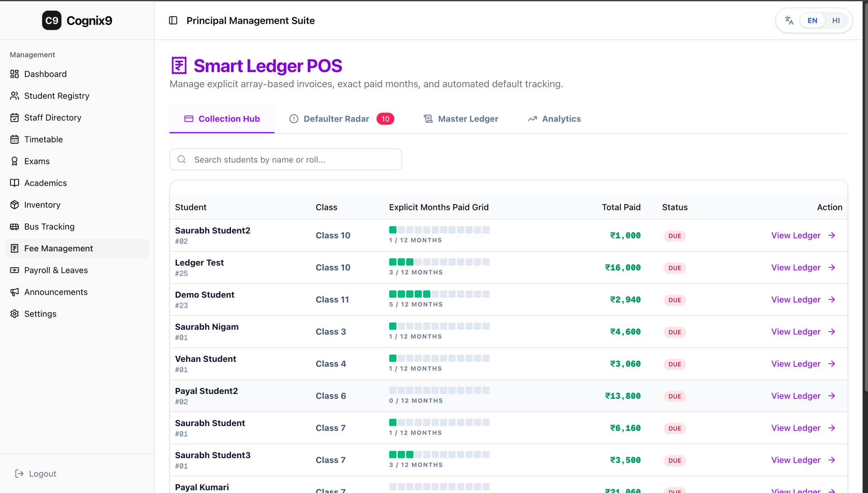The width and height of the screenshot is (868, 493).
Task: Click the sidebar collapse panel icon
Action: pyautogui.click(x=173, y=20)
